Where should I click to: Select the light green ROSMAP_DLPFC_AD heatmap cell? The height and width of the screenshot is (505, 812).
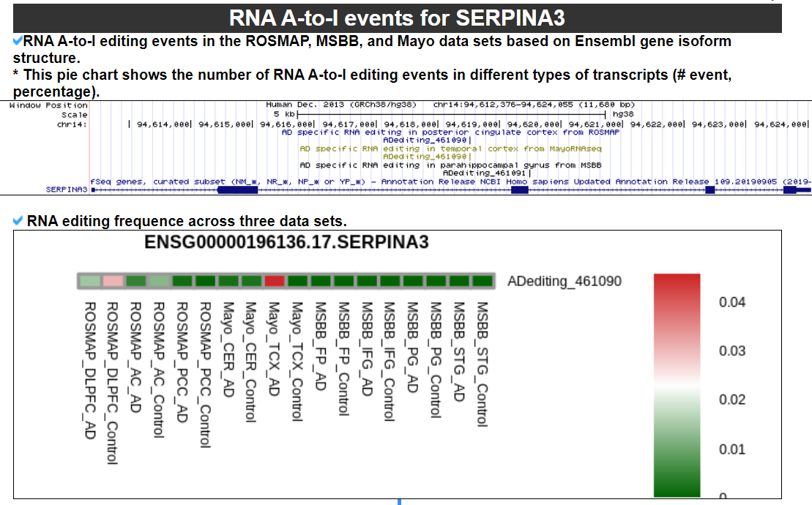click(x=89, y=281)
